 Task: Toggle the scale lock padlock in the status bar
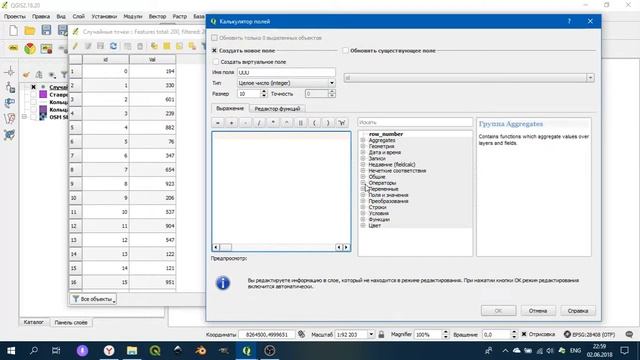pos(381,334)
